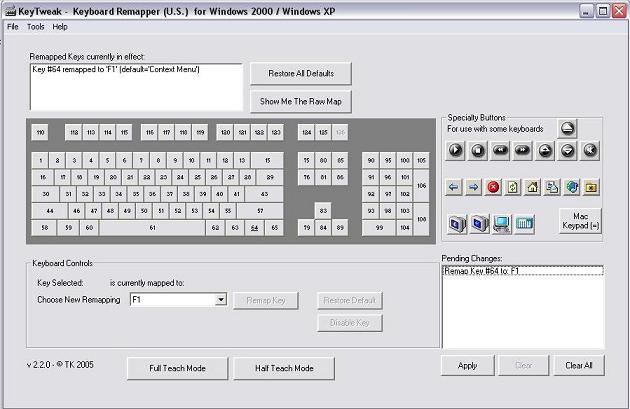
Task: Click the Home house specialty button
Action: click(x=532, y=187)
